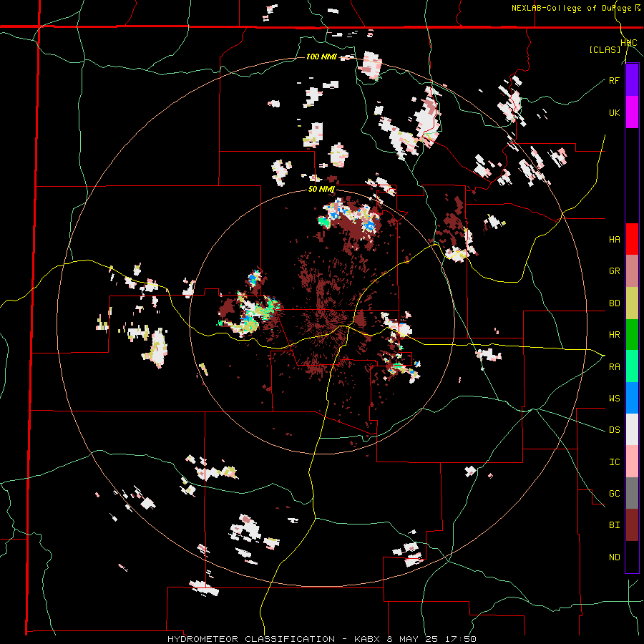Click the HHC product label
644x644 pixels.
click(x=628, y=43)
